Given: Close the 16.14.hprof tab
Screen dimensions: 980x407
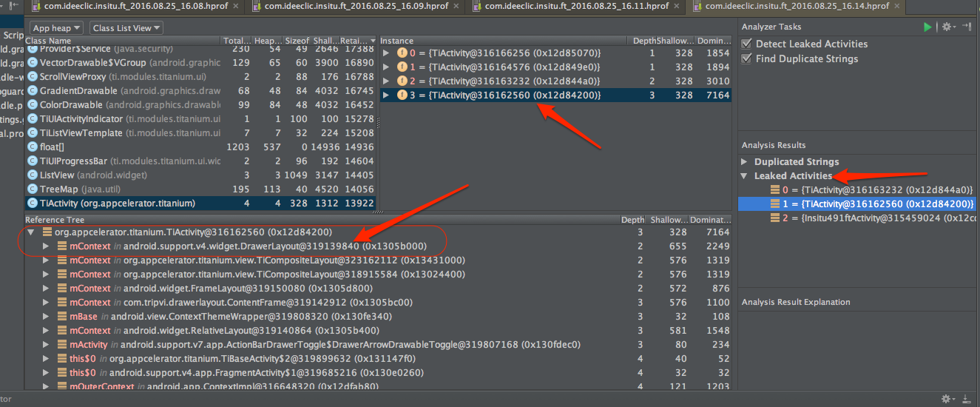Looking at the screenshot, I should point(896,7).
